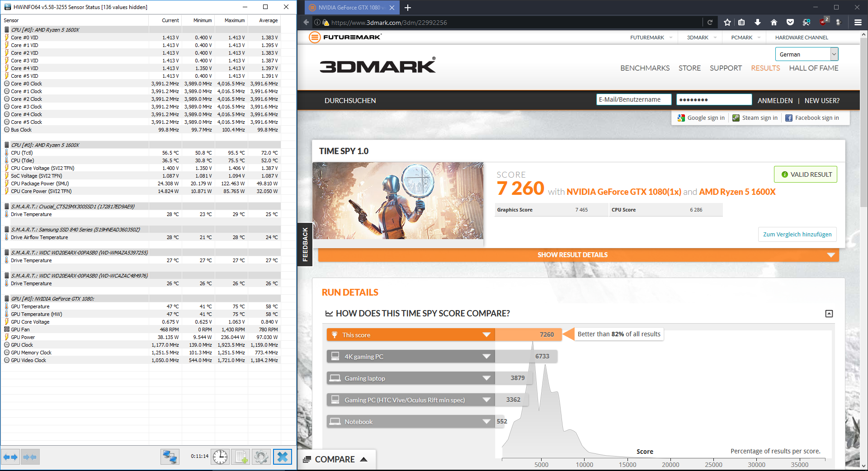Open the German language dropdown
This screenshot has height=471, width=868.
point(807,54)
